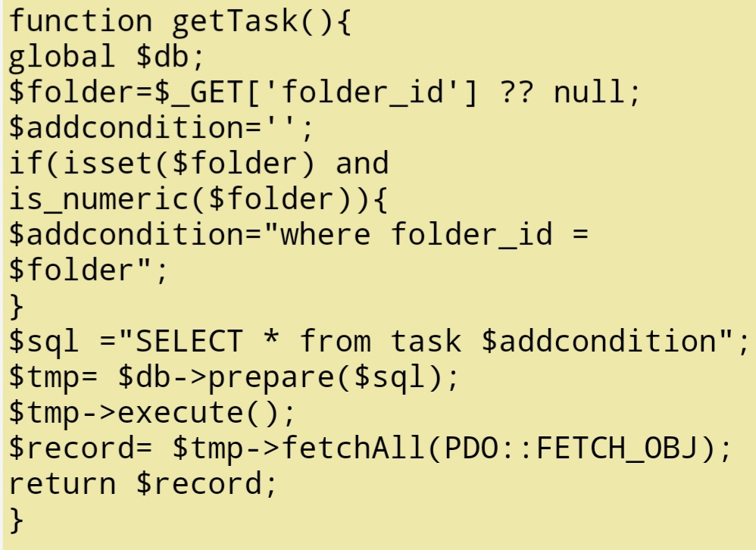Click the $_GET superglobal text
This screenshot has height=550, width=756.
coord(199,92)
